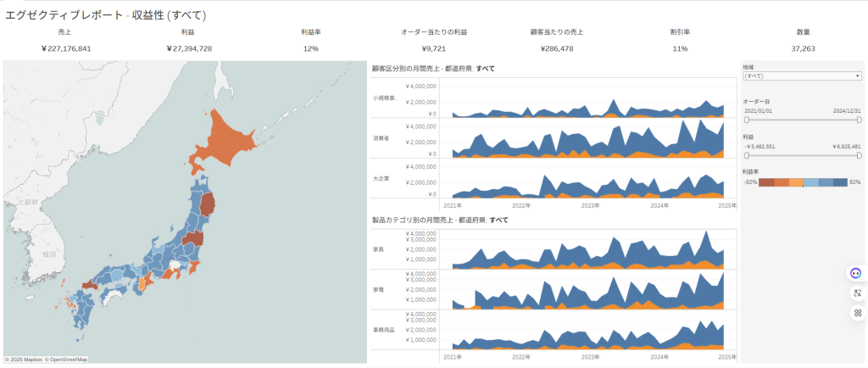The image size is (868, 368).
Task: Click the translate page icon
Action: click(x=856, y=293)
